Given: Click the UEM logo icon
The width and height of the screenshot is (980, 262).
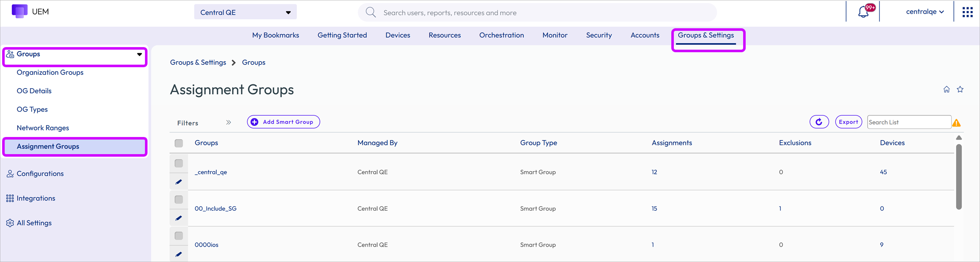Looking at the screenshot, I should point(20,11).
